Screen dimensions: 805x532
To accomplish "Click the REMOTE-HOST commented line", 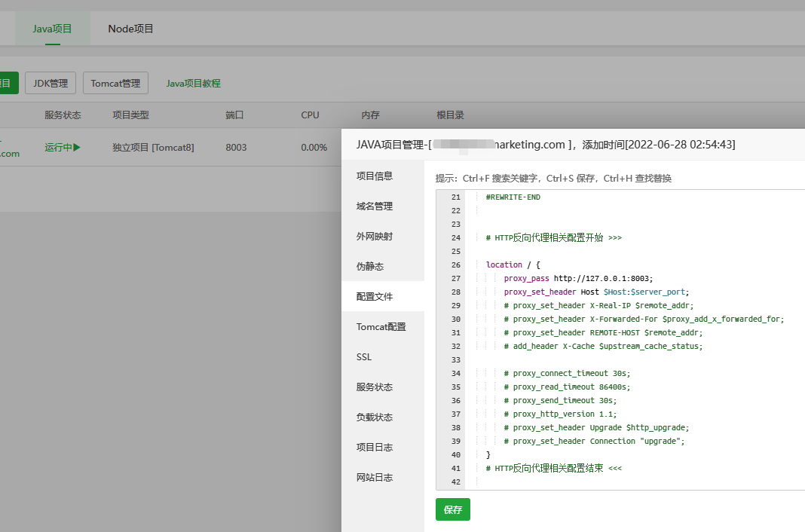I will 603,332.
